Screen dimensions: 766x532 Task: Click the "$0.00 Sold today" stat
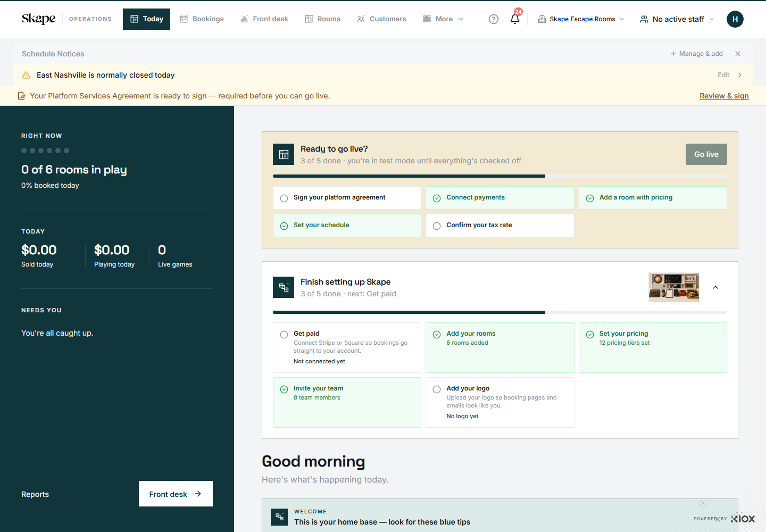tap(39, 255)
